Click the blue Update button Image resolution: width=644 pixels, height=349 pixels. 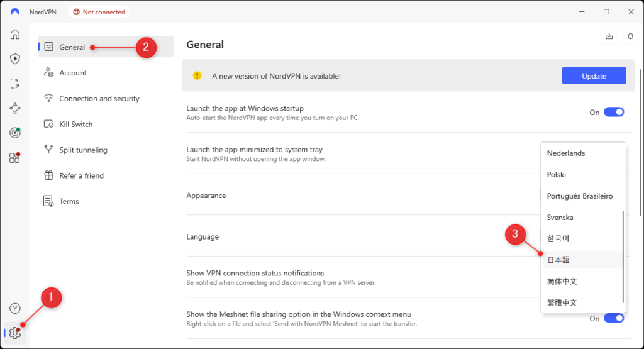point(594,76)
